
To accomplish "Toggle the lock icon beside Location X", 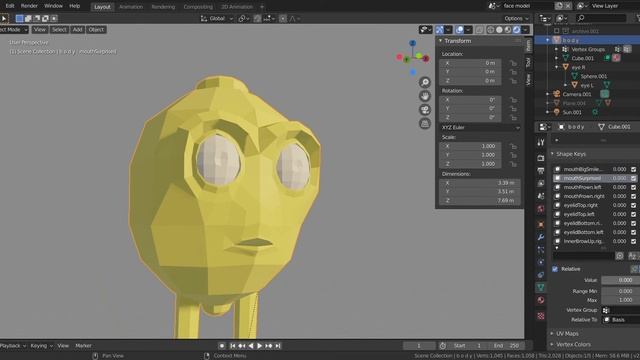I will tap(513, 63).
